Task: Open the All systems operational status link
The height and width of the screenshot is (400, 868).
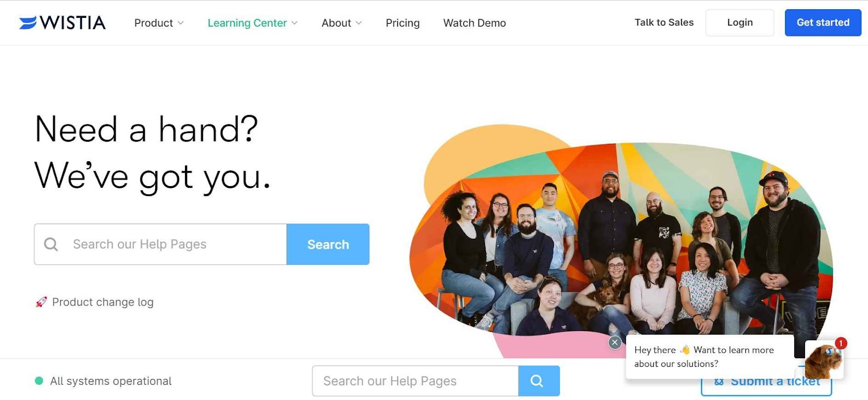Action: pyautogui.click(x=111, y=381)
